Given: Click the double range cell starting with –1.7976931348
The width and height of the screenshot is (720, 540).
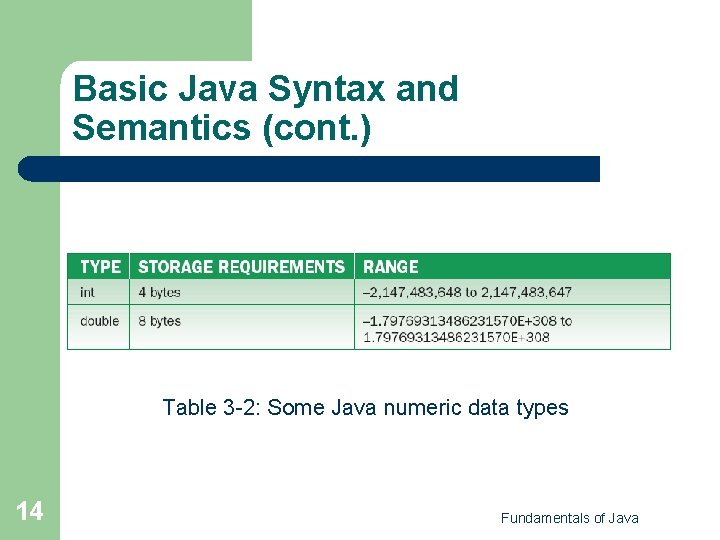Looking at the screenshot, I should [x=512, y=327].
